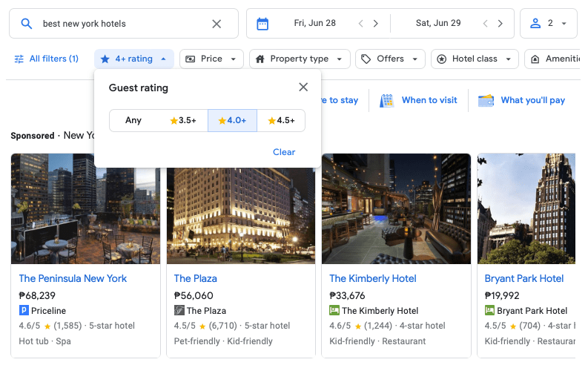This screenshot has height=368, width=588.
Task: Open the guests count selector
Action: point(548,23)
